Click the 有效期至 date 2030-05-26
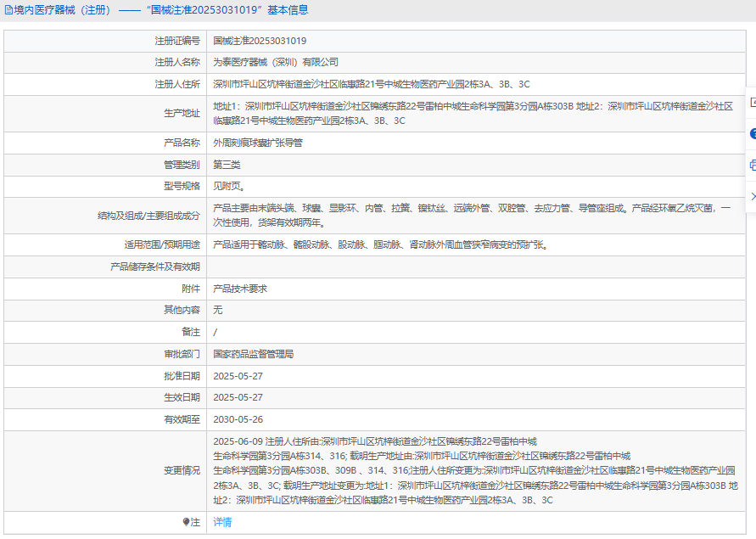The height and width of the screenshot is (539, 756). 238,419
